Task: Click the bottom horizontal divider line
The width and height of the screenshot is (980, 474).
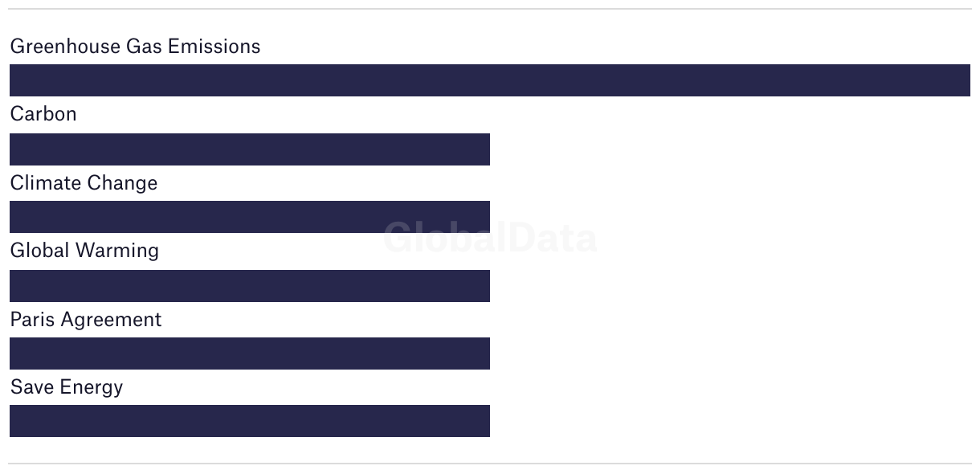Action: point(490,464)
